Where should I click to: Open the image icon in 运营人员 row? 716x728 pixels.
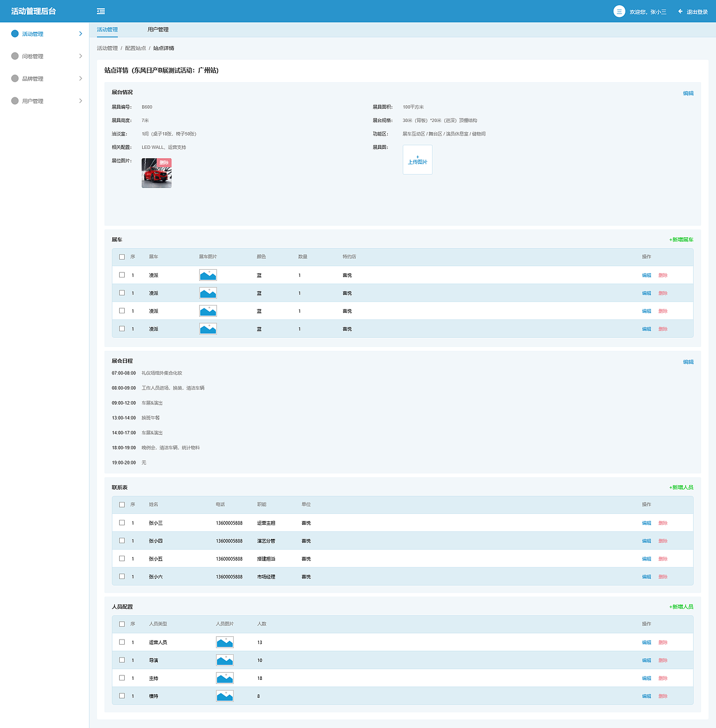pyautogui.click(x=225, y=642)
